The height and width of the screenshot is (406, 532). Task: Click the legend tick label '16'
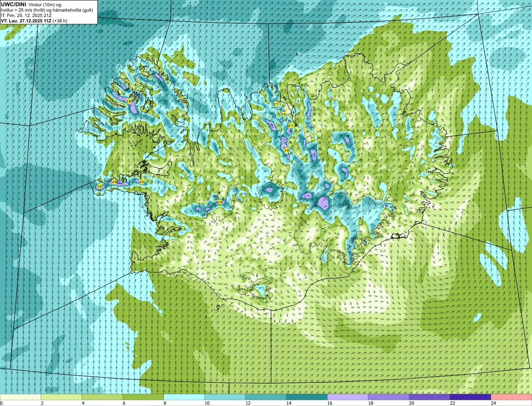330,403
